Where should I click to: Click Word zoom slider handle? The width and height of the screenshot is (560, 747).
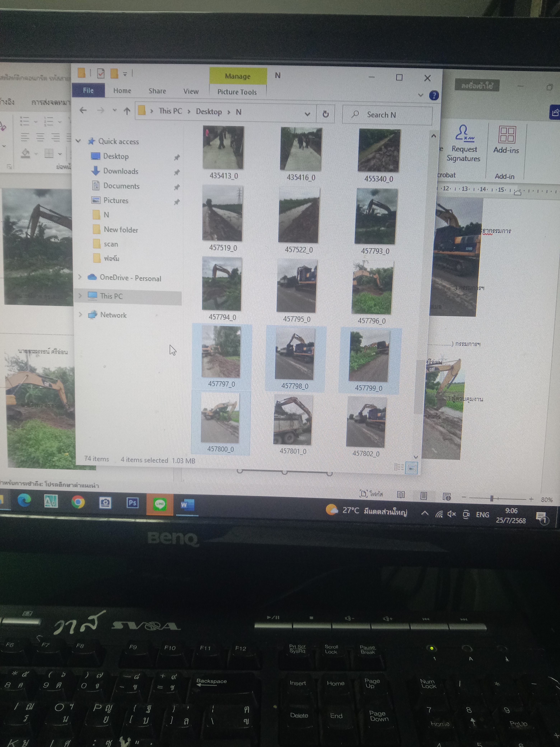pyautogui.click(x=492, y=498)
